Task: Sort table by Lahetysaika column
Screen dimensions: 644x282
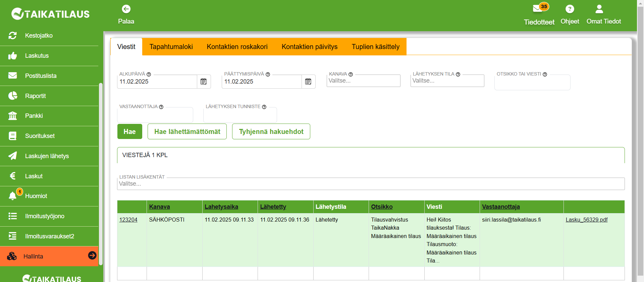Action: [221, 207]
